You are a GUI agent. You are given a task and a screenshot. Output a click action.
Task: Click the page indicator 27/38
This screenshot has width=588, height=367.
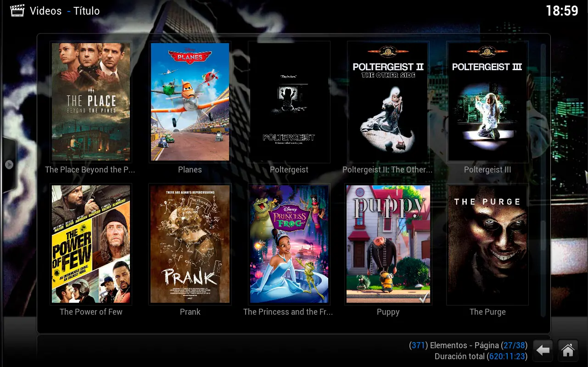tap(514, 345)
